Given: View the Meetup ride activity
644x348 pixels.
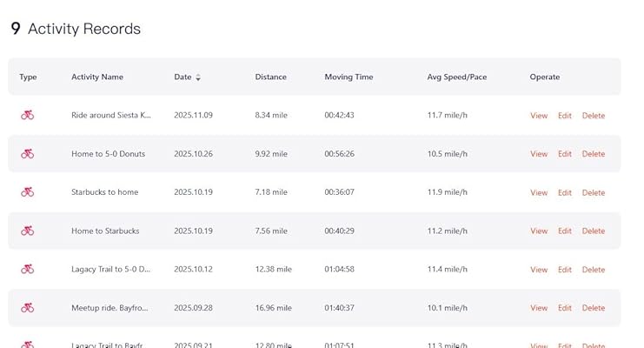Looking at the screenshot, I should click(x=539, y=308).
